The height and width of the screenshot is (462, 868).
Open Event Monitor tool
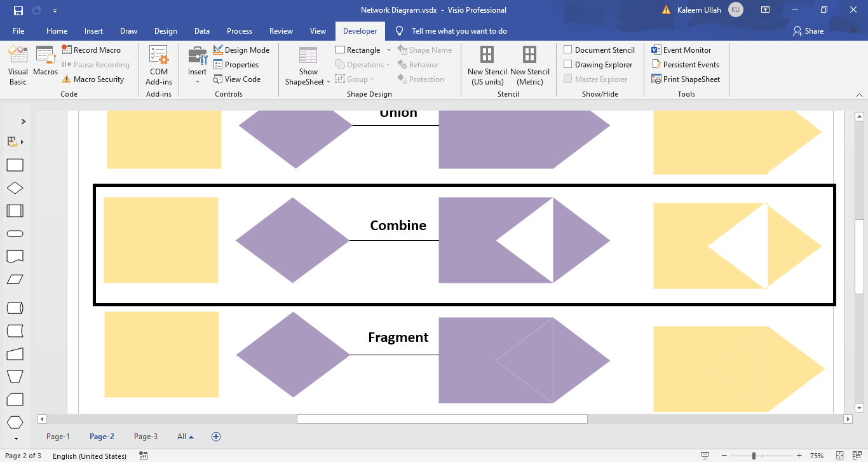click(x=686, y=50)
